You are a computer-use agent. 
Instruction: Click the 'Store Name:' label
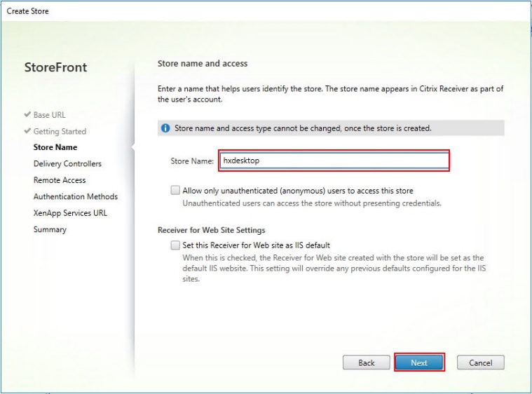(192, 161)
